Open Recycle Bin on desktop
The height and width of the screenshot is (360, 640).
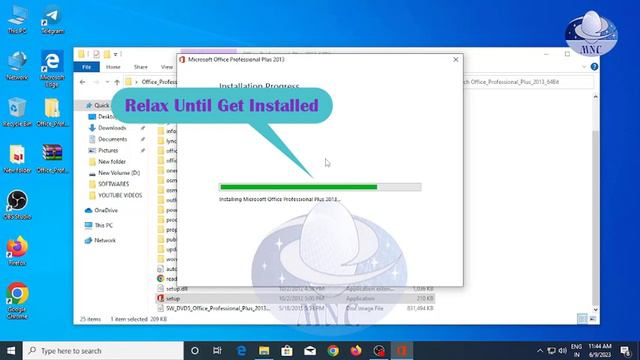17,112
